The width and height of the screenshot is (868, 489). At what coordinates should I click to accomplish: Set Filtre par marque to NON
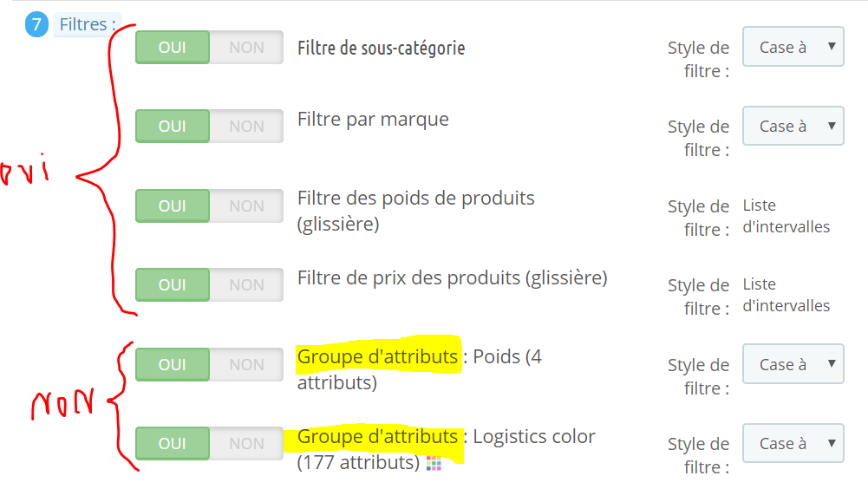coord(246,127)
